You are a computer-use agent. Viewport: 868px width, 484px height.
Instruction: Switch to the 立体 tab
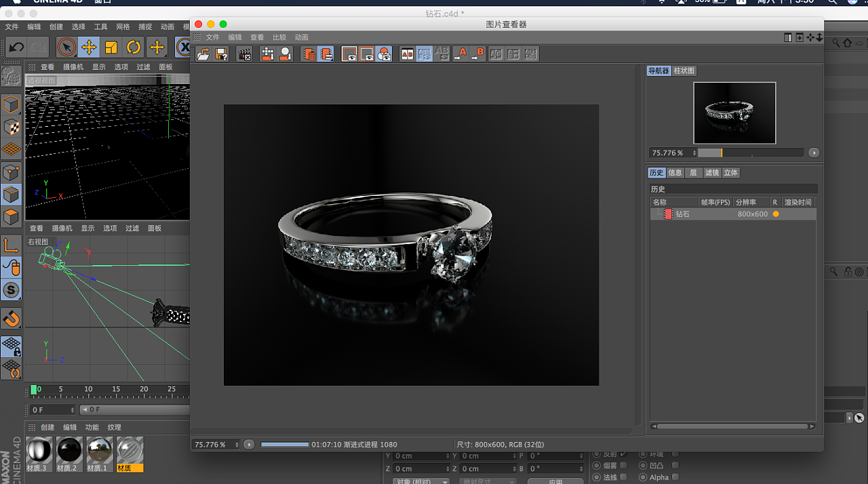click(730, 173)
